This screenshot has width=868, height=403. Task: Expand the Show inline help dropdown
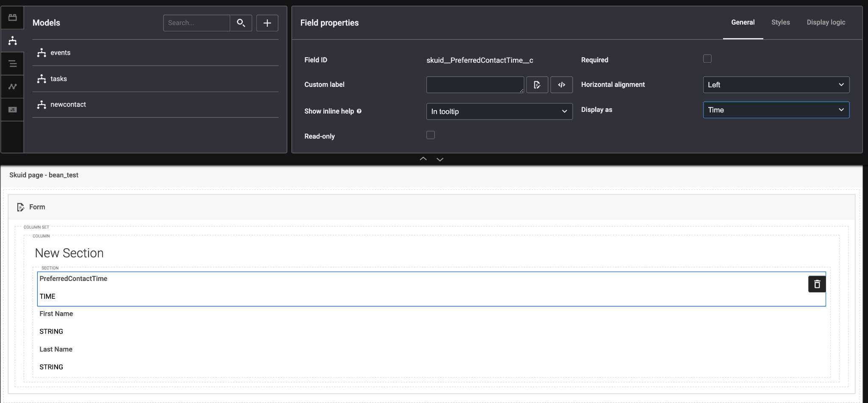499,111
